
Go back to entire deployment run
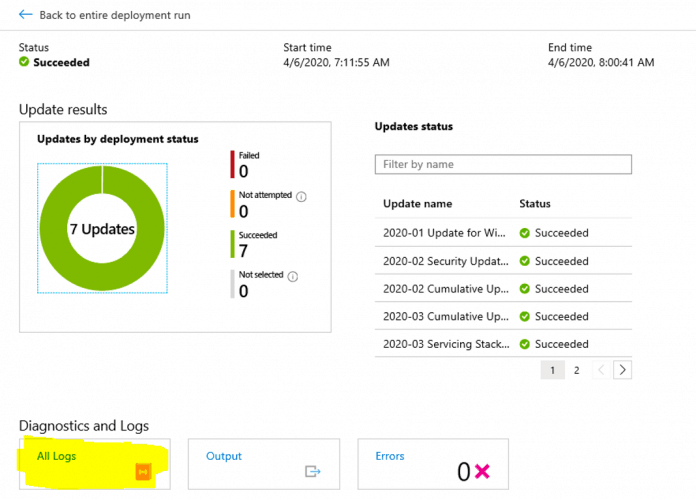click(115, 15)
